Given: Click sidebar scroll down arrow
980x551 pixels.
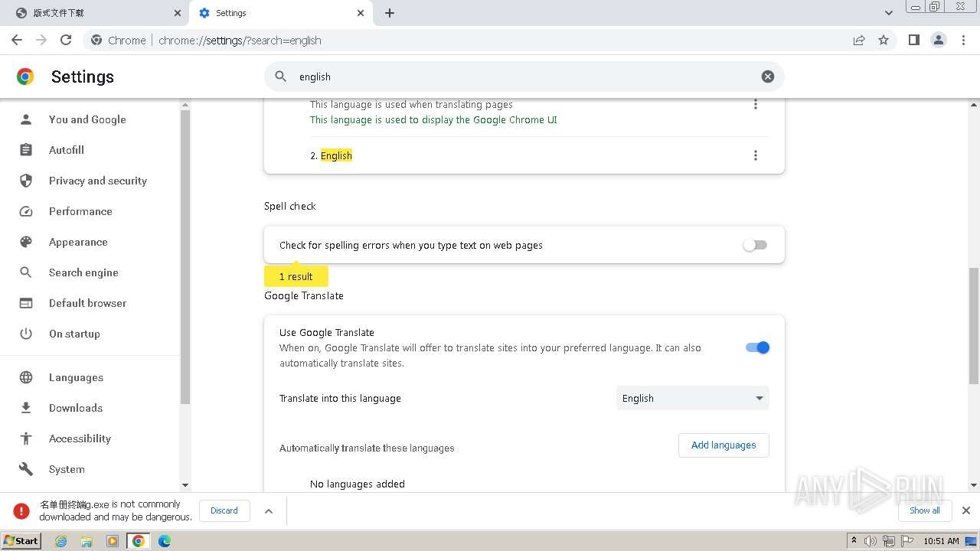Looking at the screenshot, I should click(185, 485).
